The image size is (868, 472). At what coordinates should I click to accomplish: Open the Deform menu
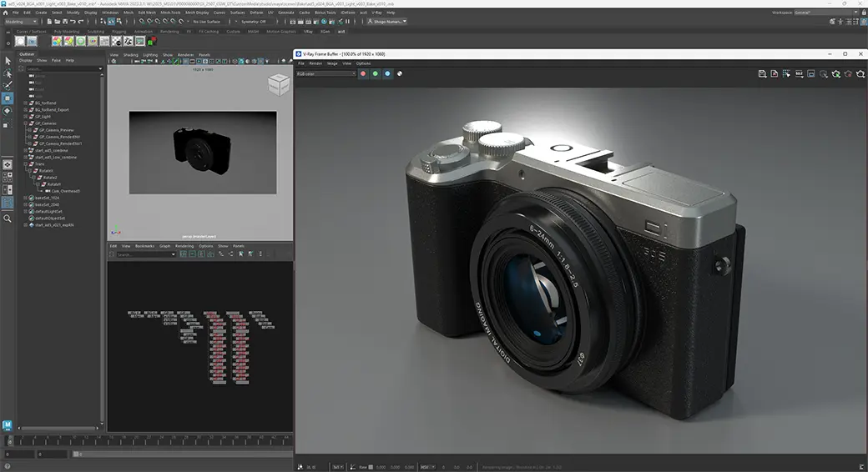pyautogui.click(x=256, y=13)
